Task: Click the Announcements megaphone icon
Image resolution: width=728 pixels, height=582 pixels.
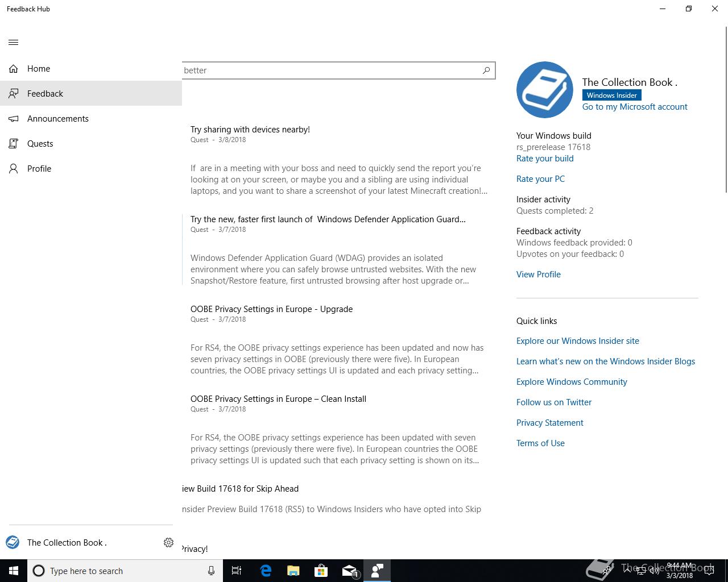Action: click(x=14, y=119)
